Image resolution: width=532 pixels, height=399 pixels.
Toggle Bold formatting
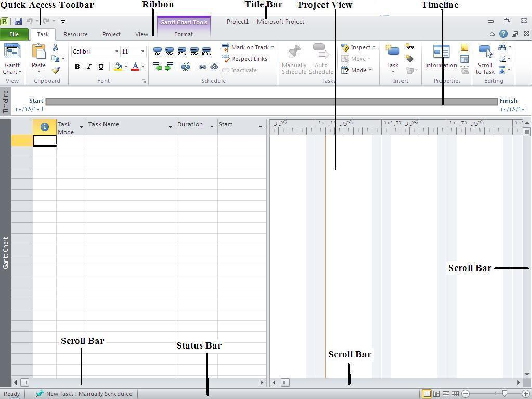[77, 67]
